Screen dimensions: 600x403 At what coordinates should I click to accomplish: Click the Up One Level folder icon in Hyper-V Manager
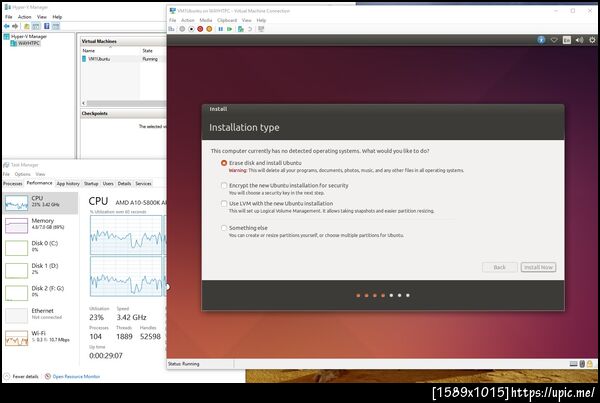(27, 26)
